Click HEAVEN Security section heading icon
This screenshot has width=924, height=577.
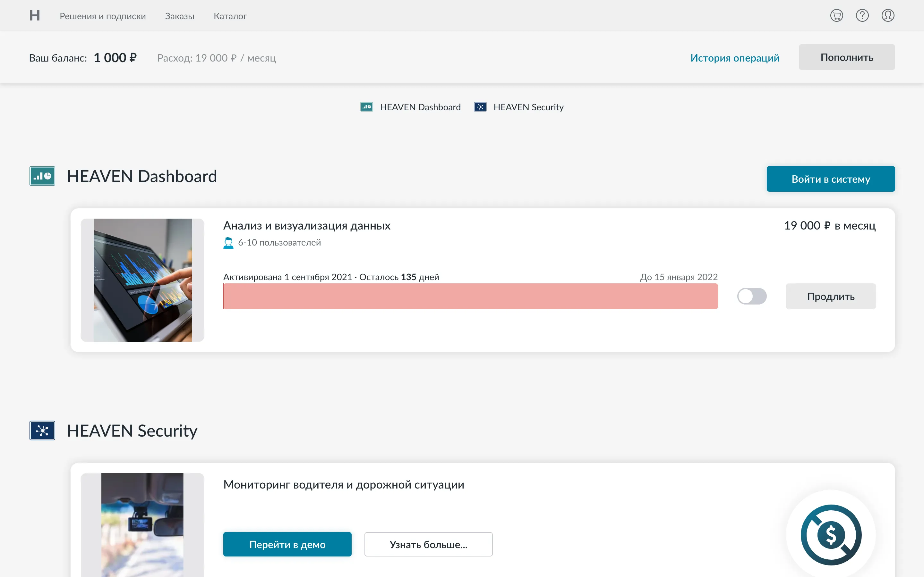[x=42, y=431]
